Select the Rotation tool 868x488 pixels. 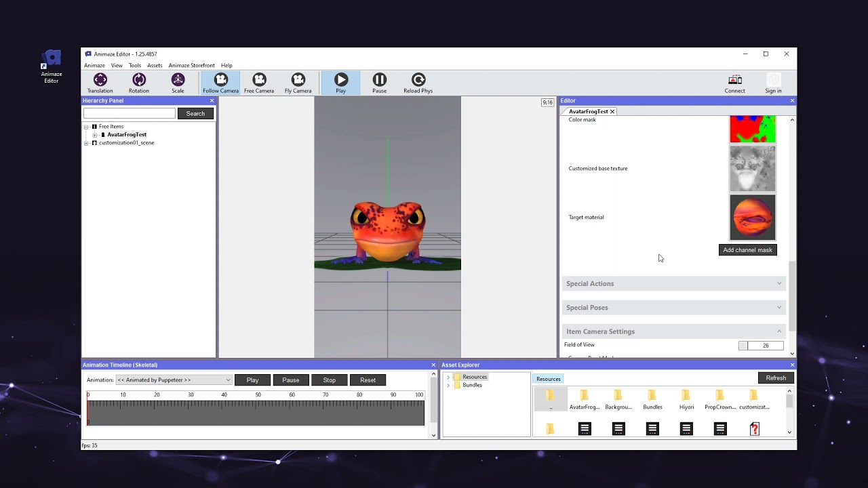[139, 83]
